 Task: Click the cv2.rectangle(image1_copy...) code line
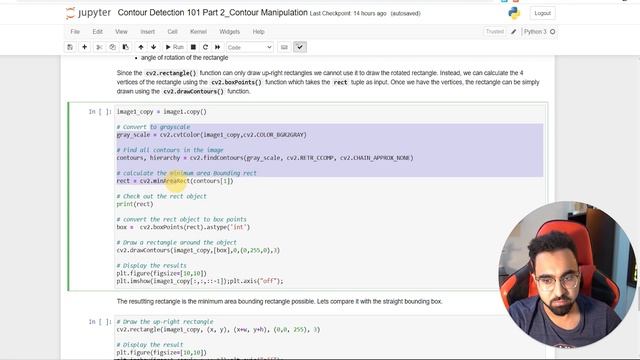218,329
